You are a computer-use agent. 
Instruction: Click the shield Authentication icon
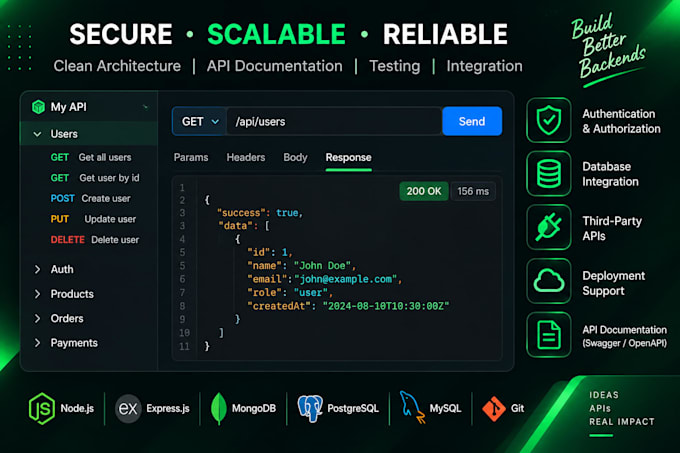point(549,120)
